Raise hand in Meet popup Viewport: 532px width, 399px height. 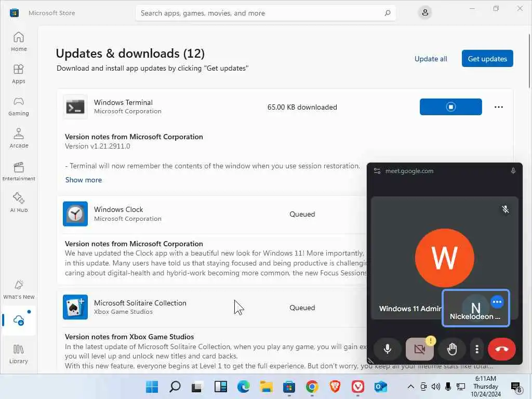click(452, 349)
